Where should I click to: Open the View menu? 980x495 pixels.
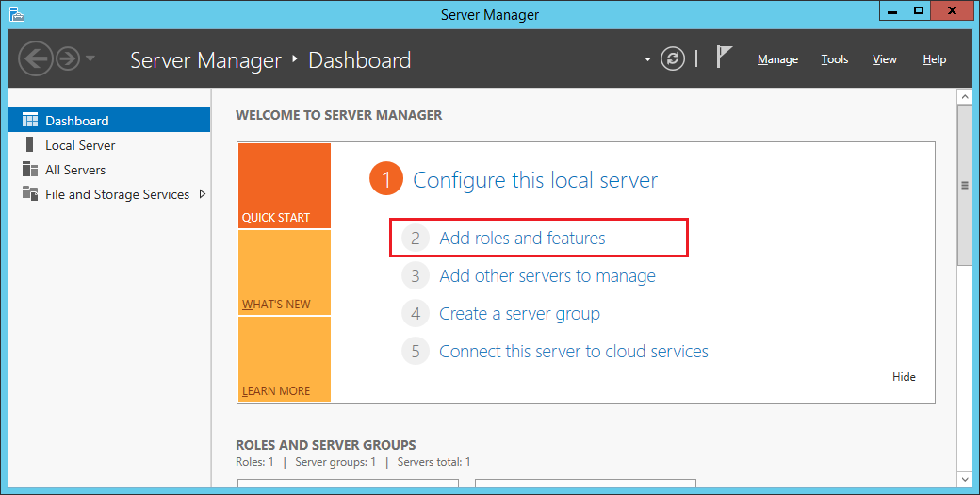tap(885, 59)
